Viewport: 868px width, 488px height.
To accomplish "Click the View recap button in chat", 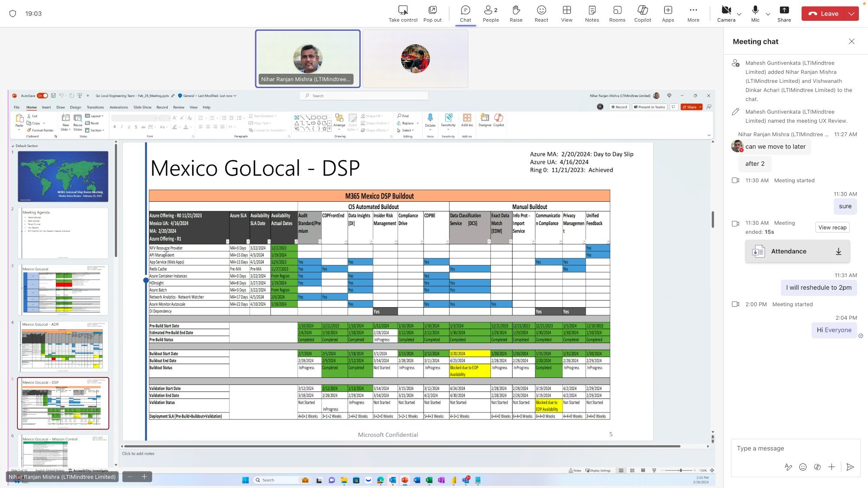I will pyautogui.click(x=832, y=227).
